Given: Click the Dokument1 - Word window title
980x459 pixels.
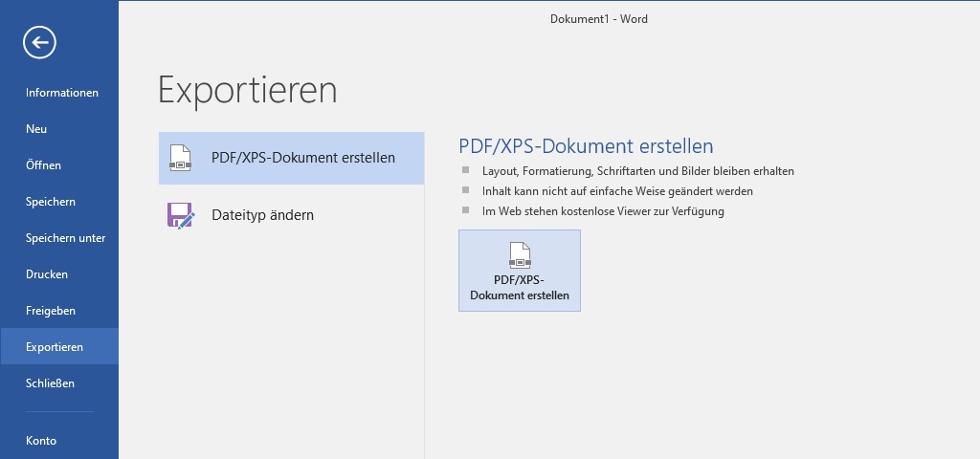Looking at the screenshot, I should pos(598,19).
